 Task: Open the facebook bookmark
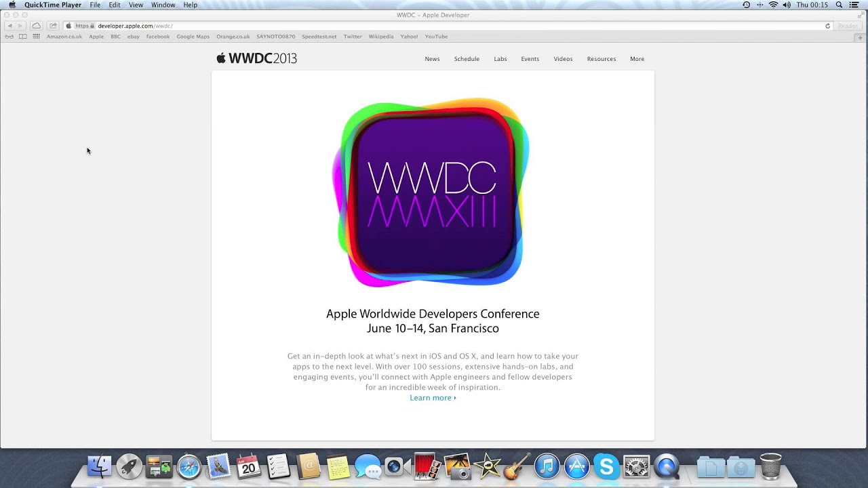click(x=158, y=37)
